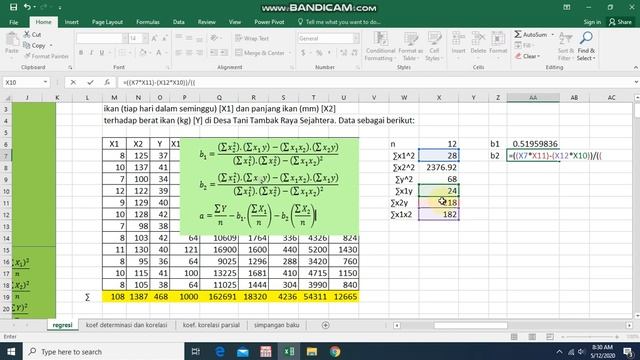The width and height of the screenshot is (640, 360).
Task: Toggle Underline formatting
Action: pos(102,53)
